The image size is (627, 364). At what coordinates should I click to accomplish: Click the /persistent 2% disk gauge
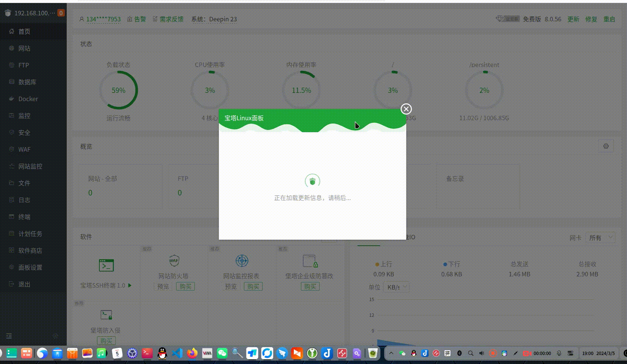(x=484, y=90)
